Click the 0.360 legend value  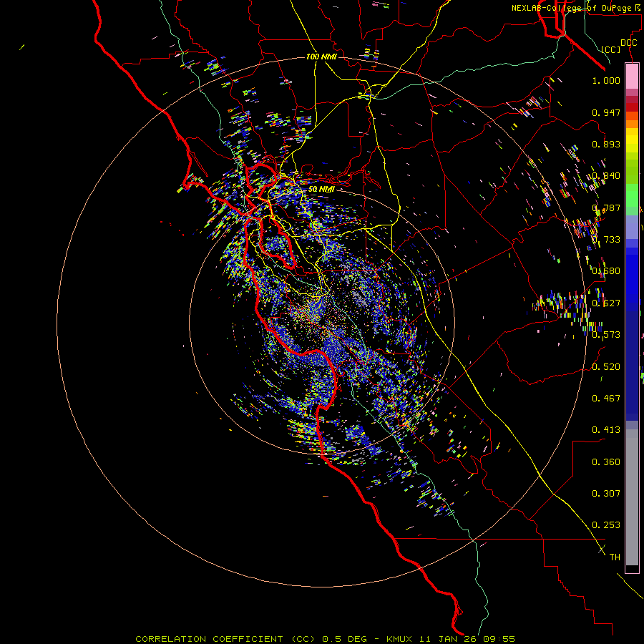[606, 462]
